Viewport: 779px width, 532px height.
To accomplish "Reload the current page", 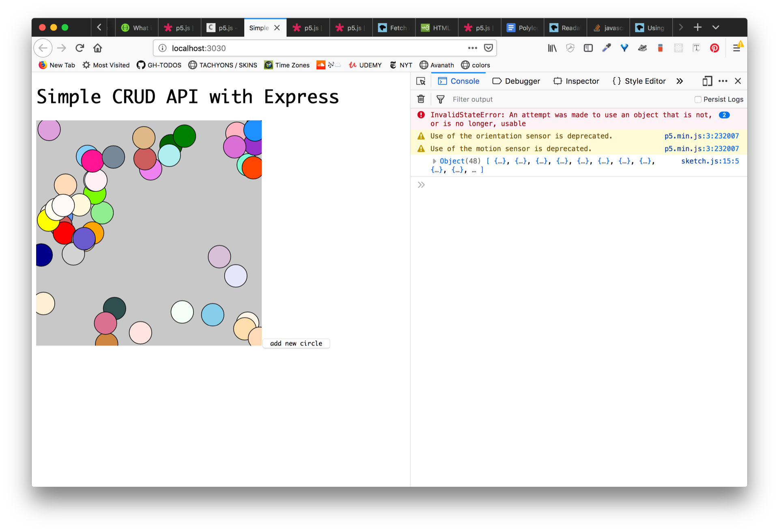I will [80, 48].
